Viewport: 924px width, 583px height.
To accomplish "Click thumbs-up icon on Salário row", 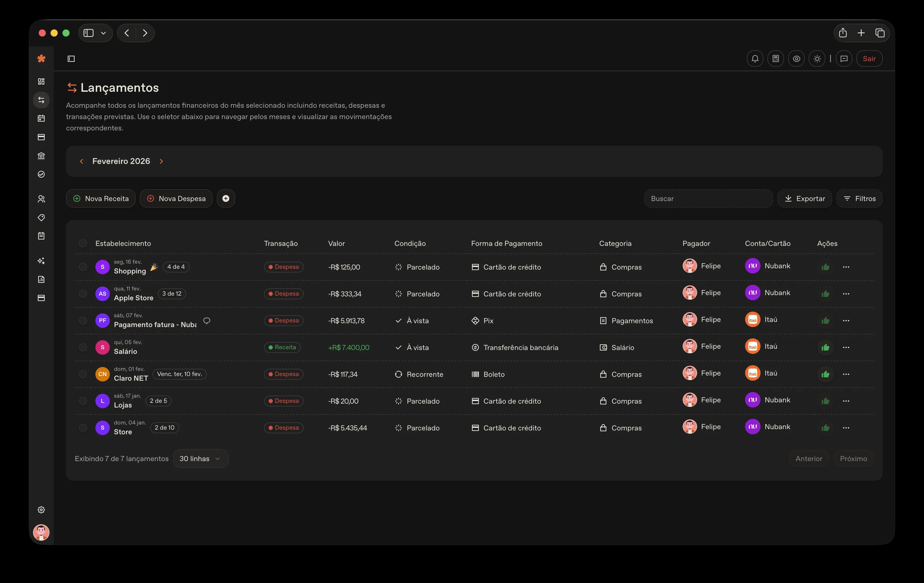I will (x=825, y=347).
